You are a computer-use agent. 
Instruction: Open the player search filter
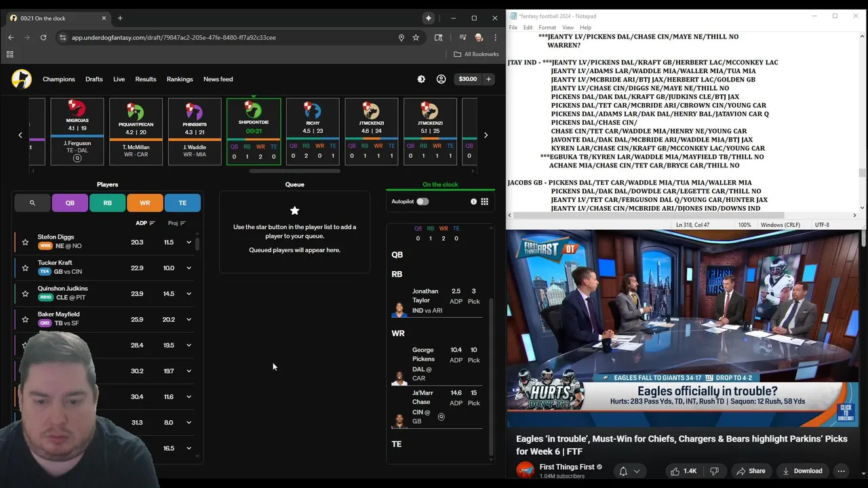(32, 203)
